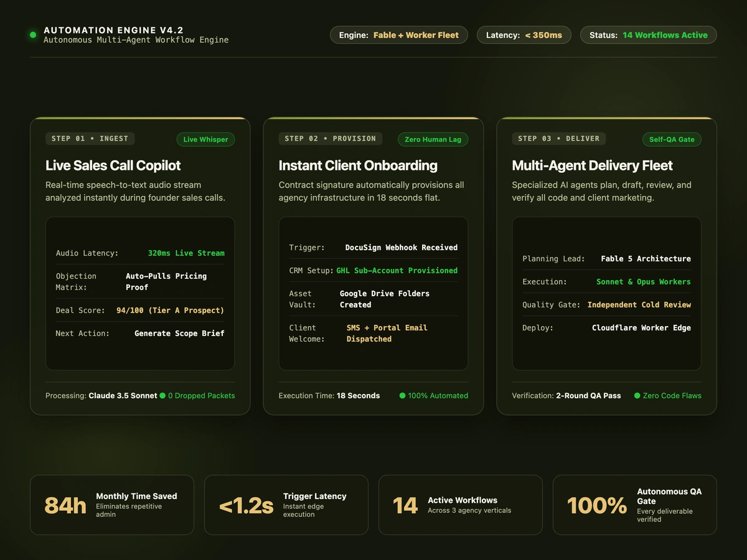
Task: Click the 94/100 (Tier A Prospect) deal score
Action: pos(171,310)
